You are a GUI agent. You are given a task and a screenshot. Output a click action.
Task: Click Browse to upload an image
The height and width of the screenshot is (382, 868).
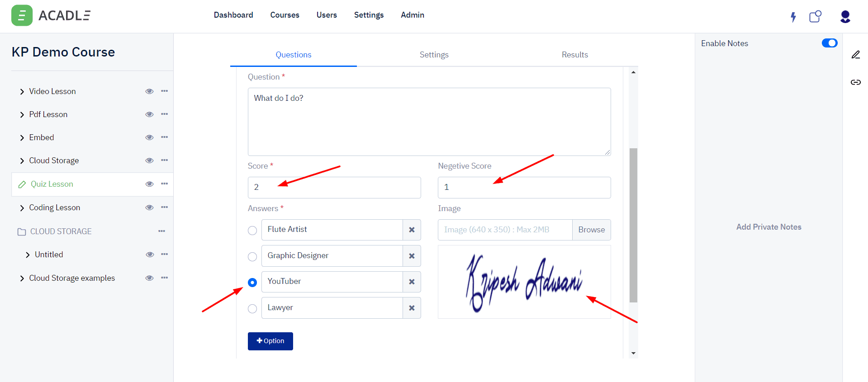592,230
